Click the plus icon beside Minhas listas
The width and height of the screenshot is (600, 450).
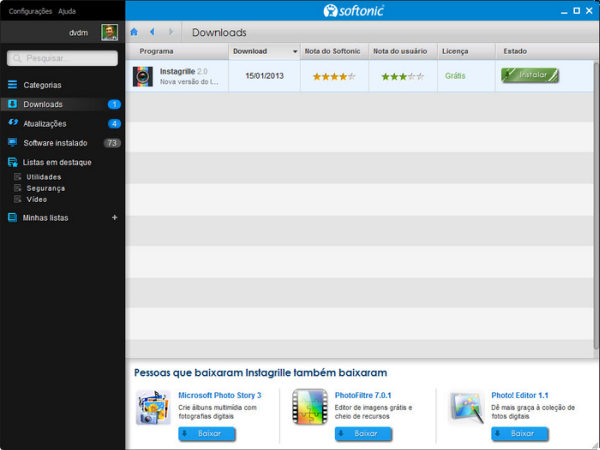114,217
